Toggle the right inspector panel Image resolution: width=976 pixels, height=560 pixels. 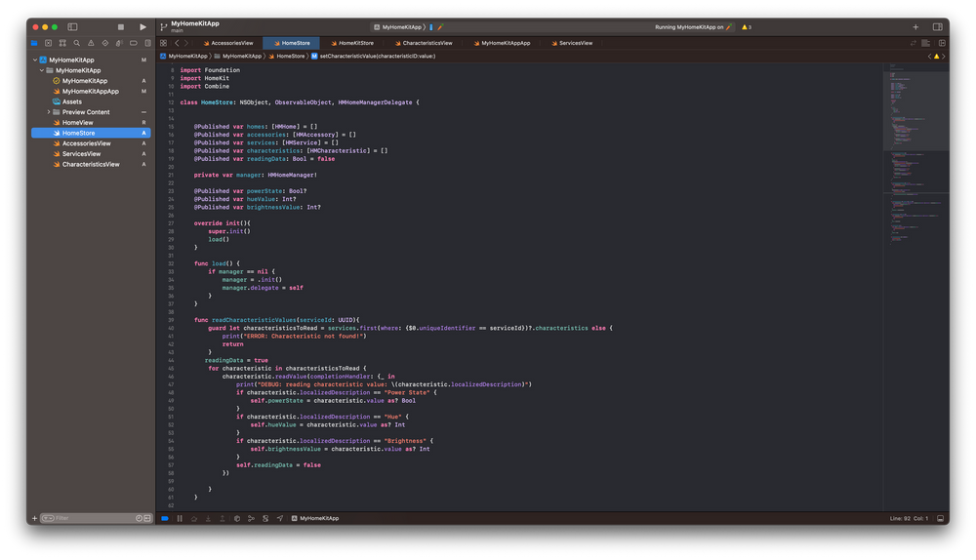pos(938,27)
